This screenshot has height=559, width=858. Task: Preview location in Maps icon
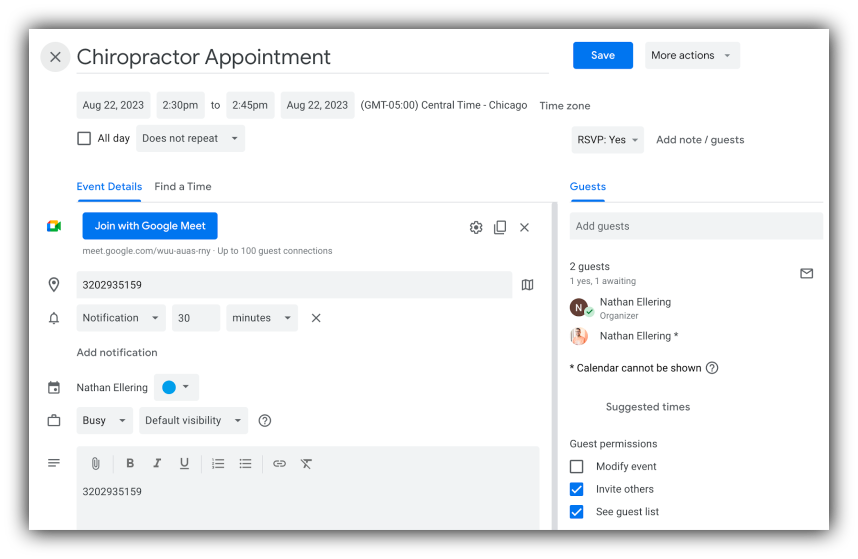click(x=528, y=285)
